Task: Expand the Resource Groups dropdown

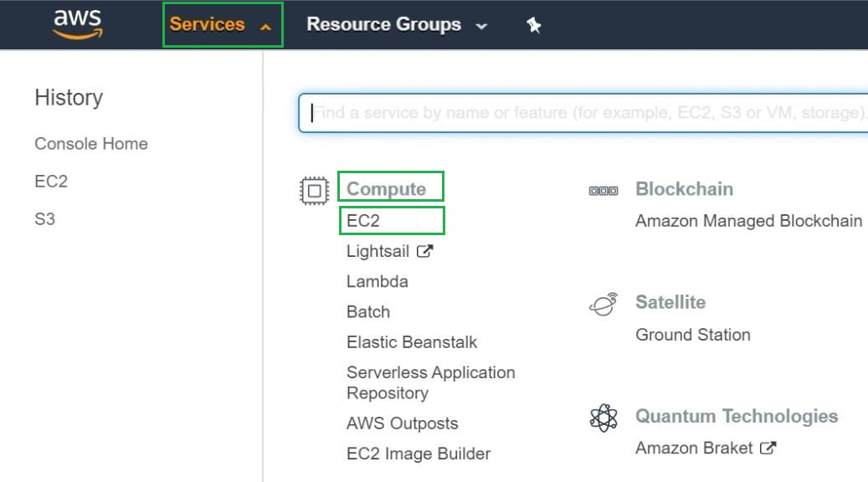Action: [396, 25]
